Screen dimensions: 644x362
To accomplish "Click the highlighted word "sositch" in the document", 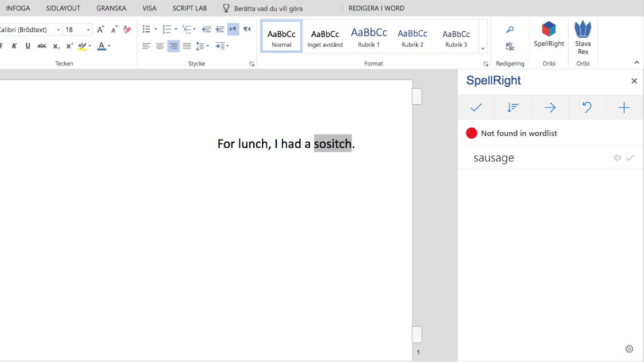I will click(x=333, y=144).
